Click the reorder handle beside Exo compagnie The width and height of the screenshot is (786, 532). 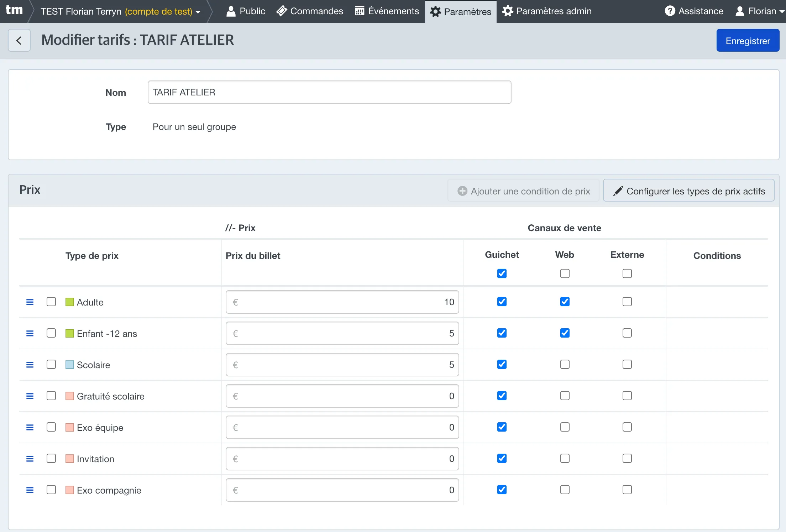pos(30,490)
